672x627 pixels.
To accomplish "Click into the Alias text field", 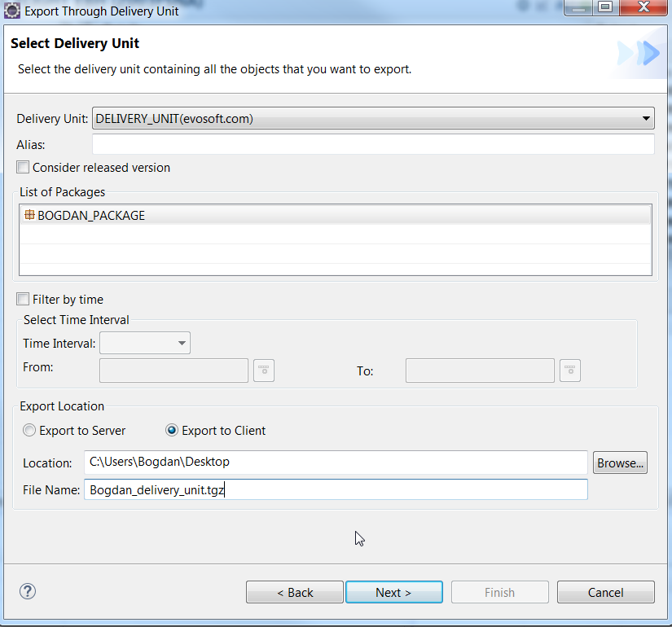I will coord(373,144).
